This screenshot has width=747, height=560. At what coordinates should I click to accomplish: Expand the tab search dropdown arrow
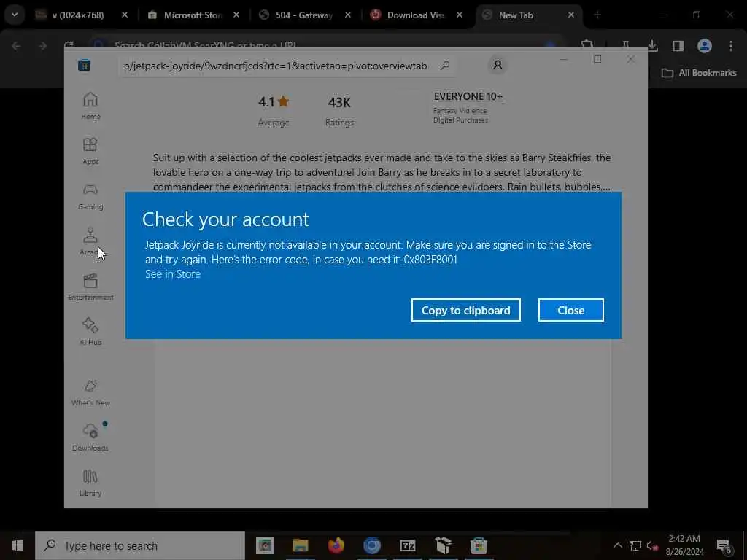coord(15,15)
